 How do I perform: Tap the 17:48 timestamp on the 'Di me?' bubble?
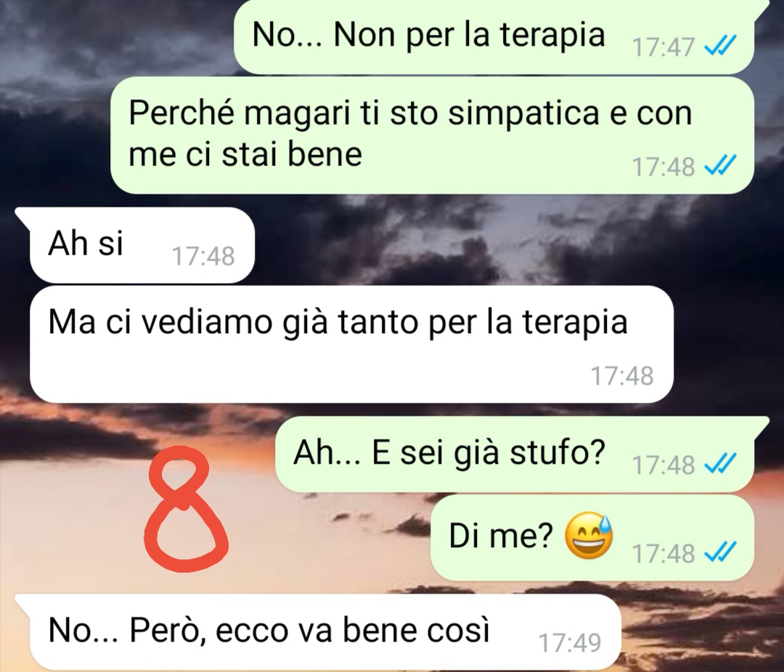pyautogui.click(x=663, y=554)
